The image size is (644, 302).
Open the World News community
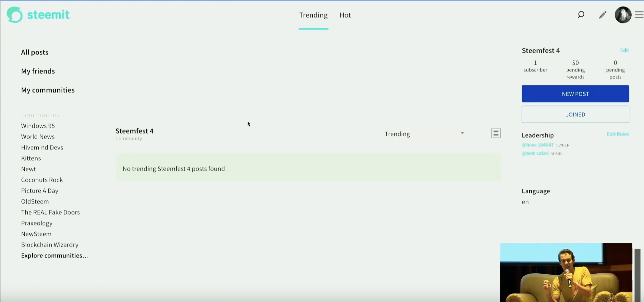click(x=38, y=137)
